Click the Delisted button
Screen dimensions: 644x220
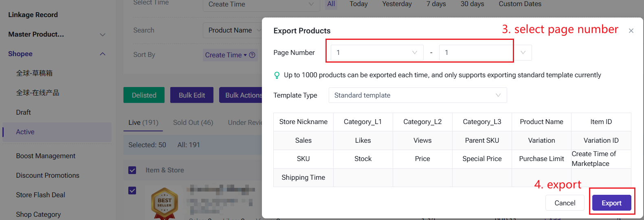[x=144, y=95]
